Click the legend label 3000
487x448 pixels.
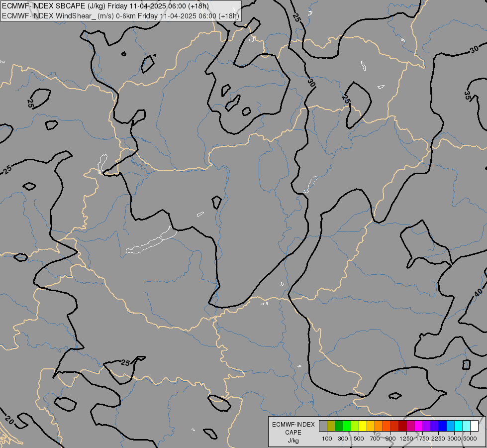point(454,439)
